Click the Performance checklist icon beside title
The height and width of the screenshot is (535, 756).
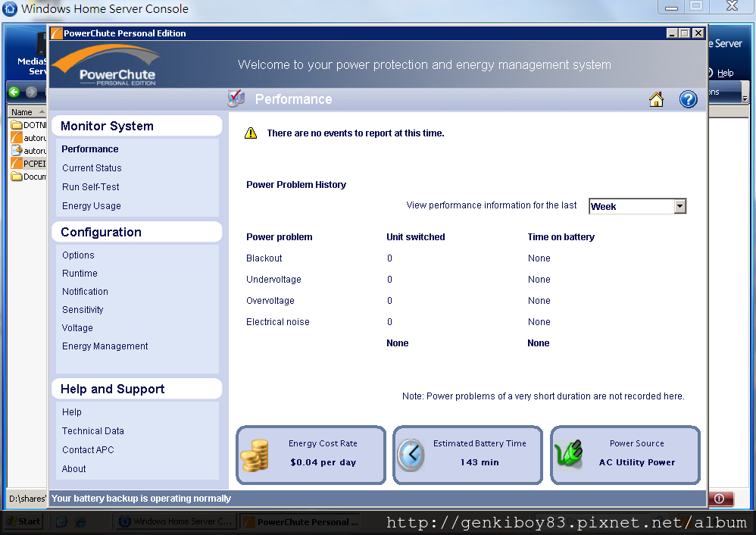[x=236, y=99]
